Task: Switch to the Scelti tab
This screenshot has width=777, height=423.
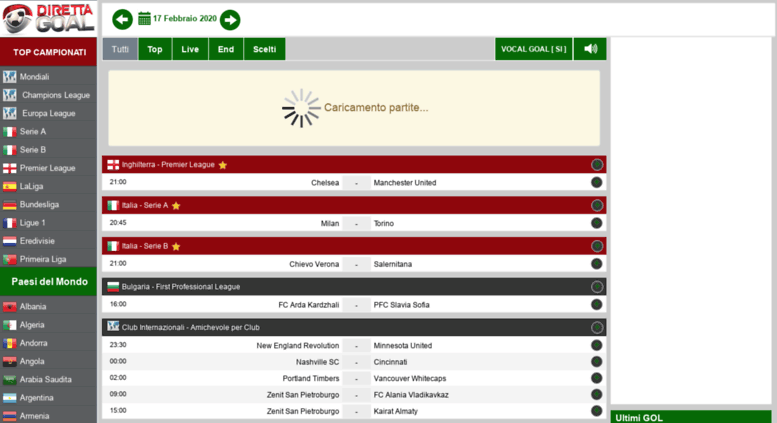Action: tap(265, 49)
